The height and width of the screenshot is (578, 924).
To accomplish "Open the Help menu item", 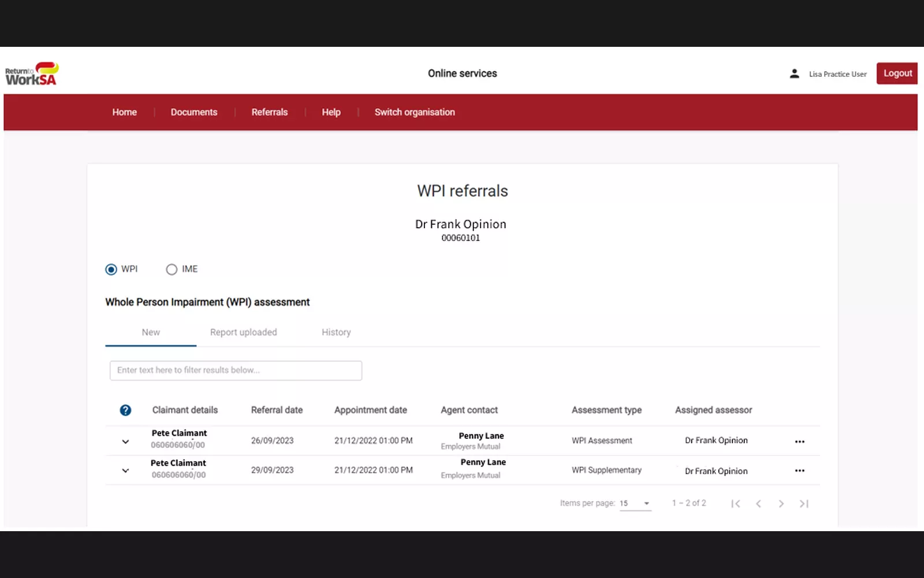I will tap(331, 112).
